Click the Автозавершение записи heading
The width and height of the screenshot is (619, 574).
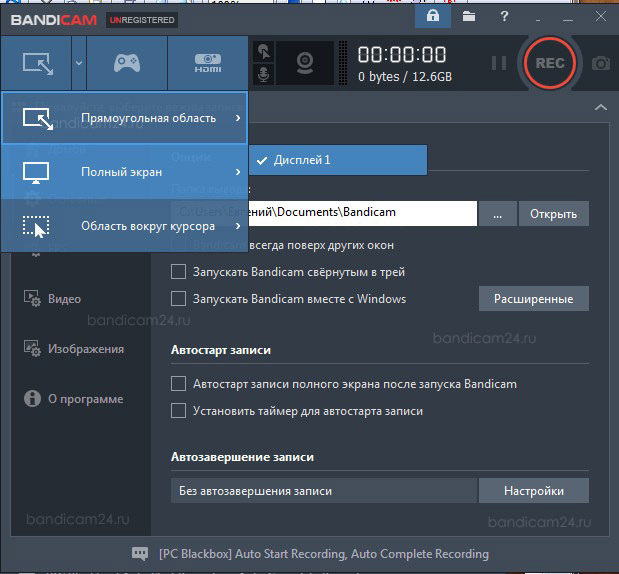pos(242,457)
